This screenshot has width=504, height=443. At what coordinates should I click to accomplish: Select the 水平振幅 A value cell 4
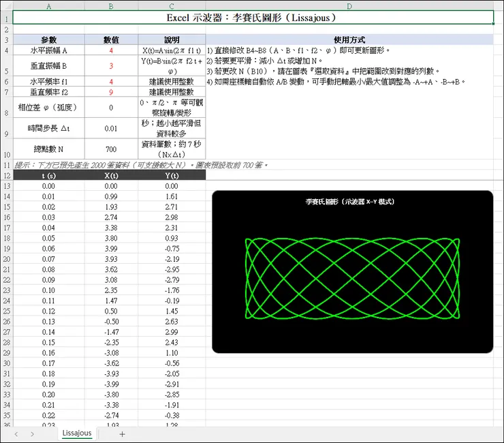pos(111,50)
